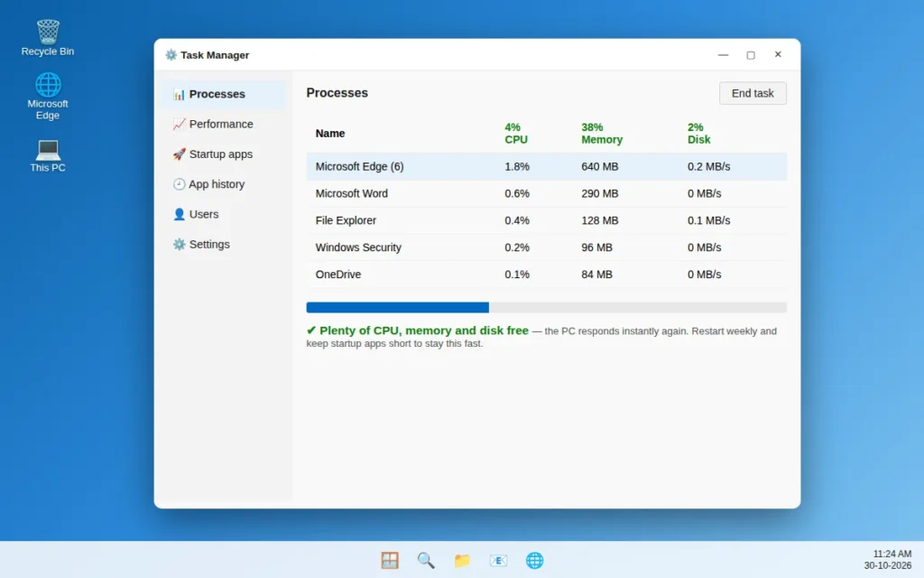Click the 0.2 MB/s disk value
924x578 pixels.
[708, 167]
